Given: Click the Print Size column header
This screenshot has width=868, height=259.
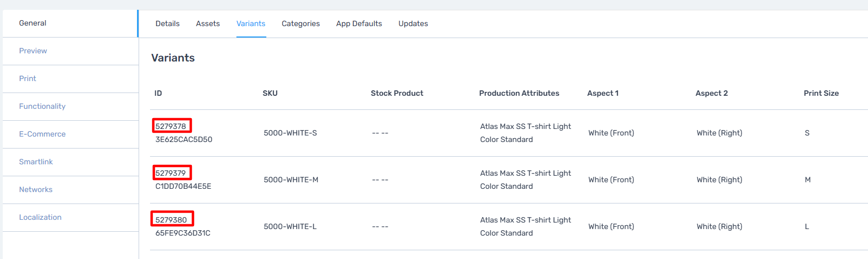Looking at the screenshot, I should pyautogui.click(x=821, y=93).
